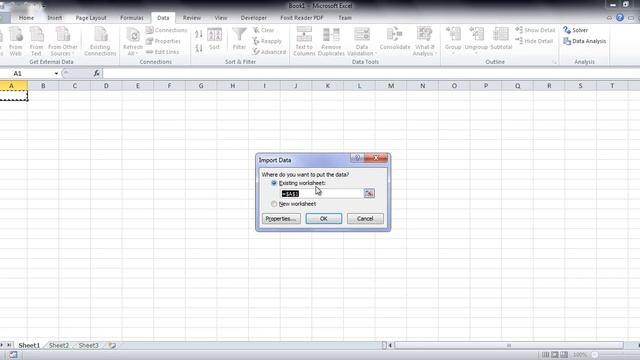Select the Existing worksheet radio option
This screenshot has height=360, width=640.
tap(274, 183)
